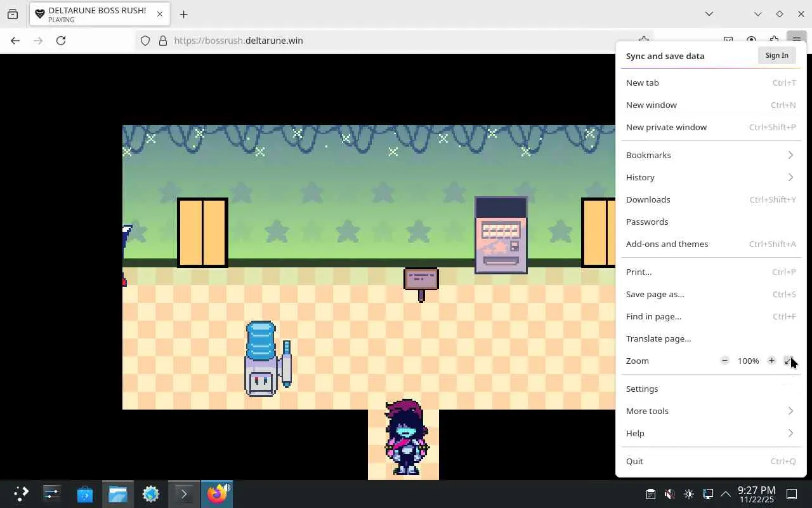Viewport: 812px width, 508px height.
Task: Choose Print... from the menu
Action: pyautogui.click(x=710, y=272)
